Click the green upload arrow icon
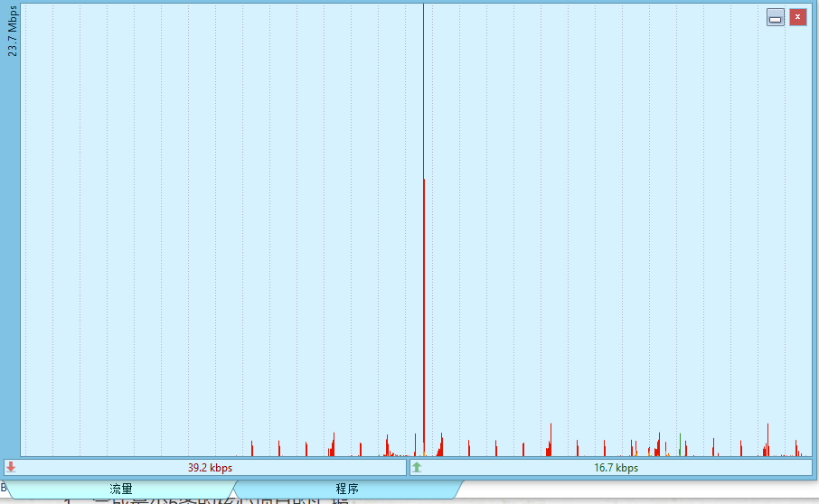The image size is (819, 504). pos(417,467)
